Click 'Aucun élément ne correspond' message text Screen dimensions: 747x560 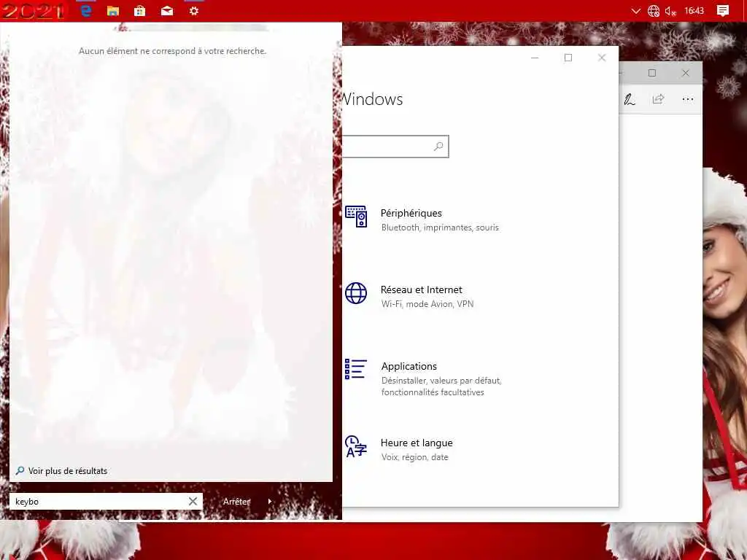[172, 51]
